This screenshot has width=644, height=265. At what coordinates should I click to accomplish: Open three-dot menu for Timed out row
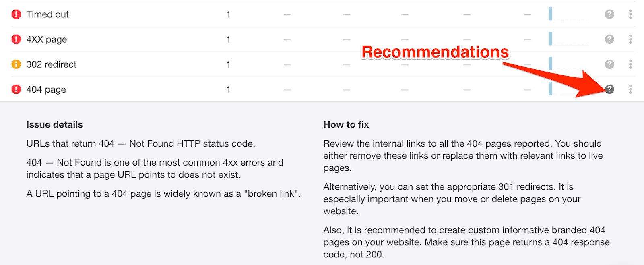(630, 14)
